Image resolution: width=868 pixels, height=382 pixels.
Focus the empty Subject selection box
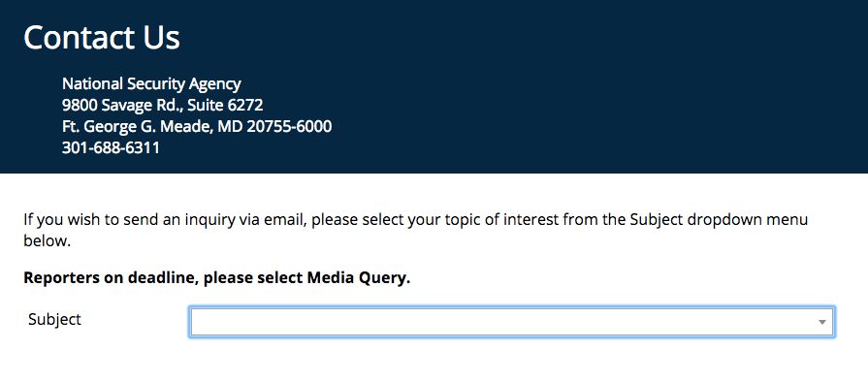[x=511, y=322]
